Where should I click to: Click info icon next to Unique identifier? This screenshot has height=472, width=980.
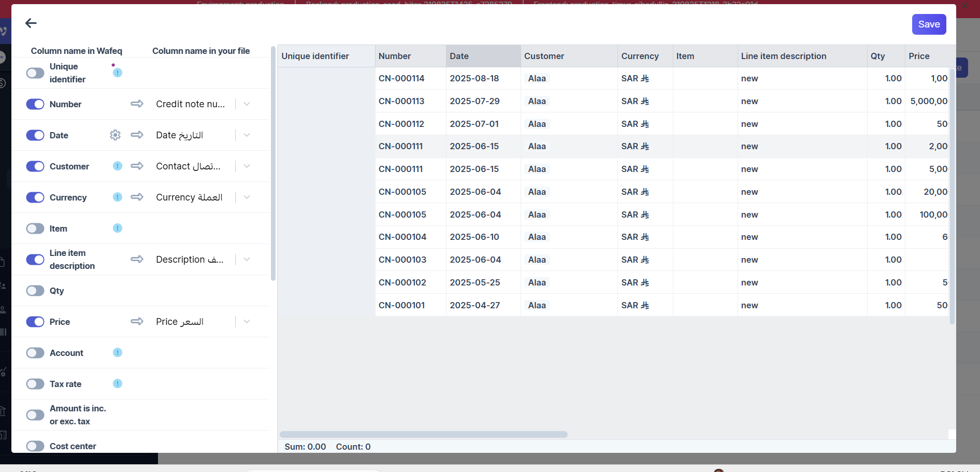[x=118, y=73]
